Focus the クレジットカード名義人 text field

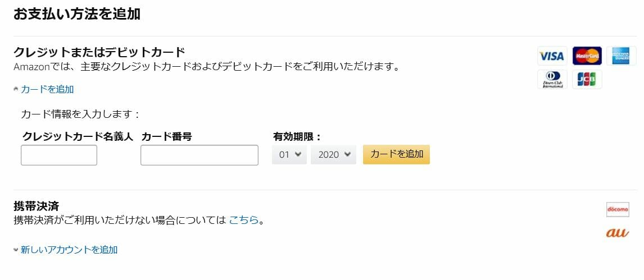(x=59, y=155)
